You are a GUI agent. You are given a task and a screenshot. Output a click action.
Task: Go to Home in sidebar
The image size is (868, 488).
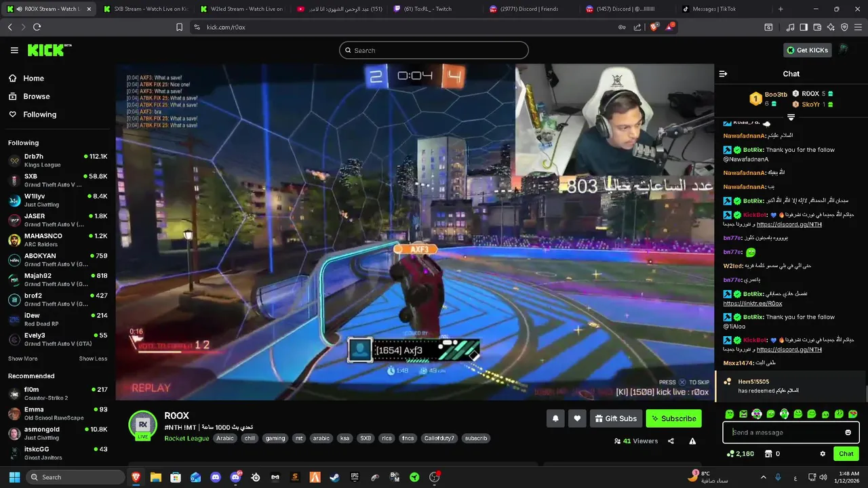26,78
